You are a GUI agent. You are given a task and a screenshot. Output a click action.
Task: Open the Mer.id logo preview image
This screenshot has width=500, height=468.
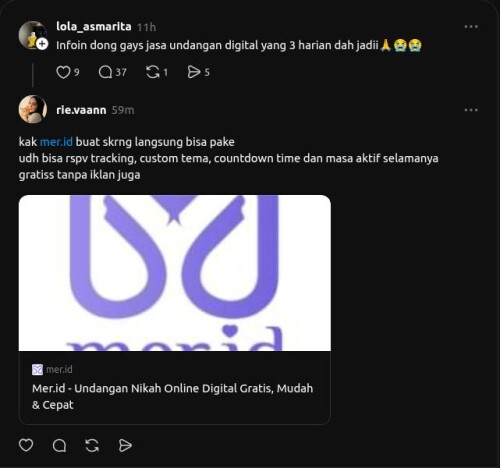pos(175,273)
